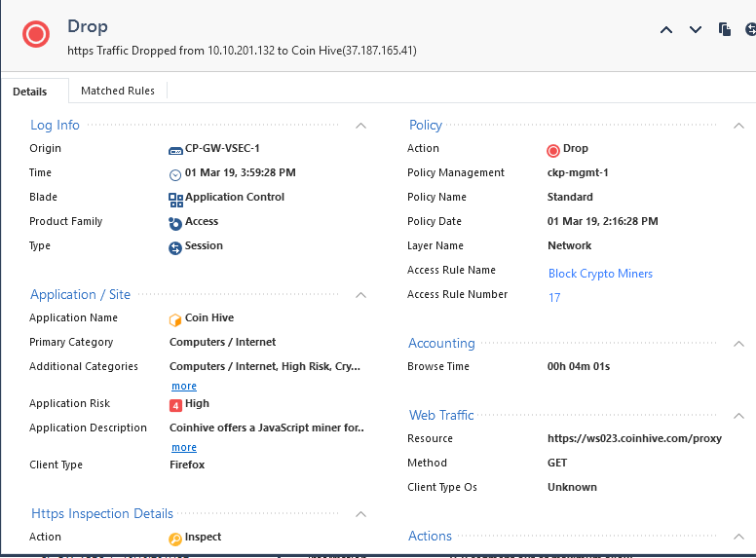Select the Standard policy name value

pos(570,197)
